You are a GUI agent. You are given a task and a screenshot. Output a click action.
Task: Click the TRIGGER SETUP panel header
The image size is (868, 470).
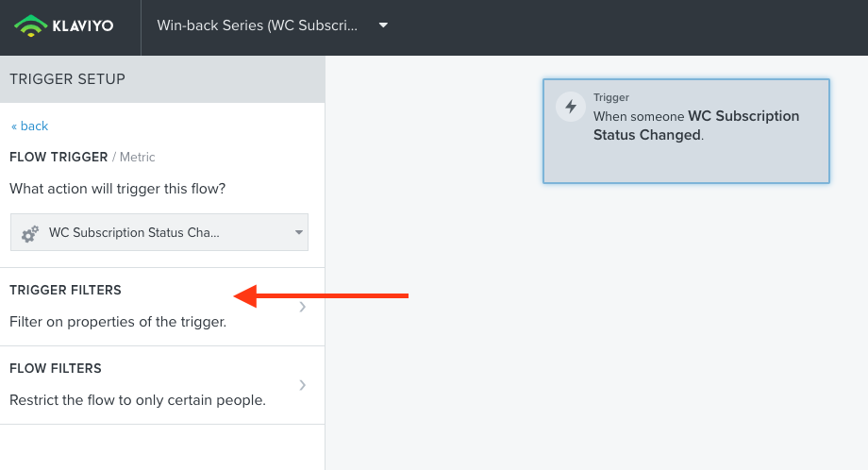click(x=162, y=79)
